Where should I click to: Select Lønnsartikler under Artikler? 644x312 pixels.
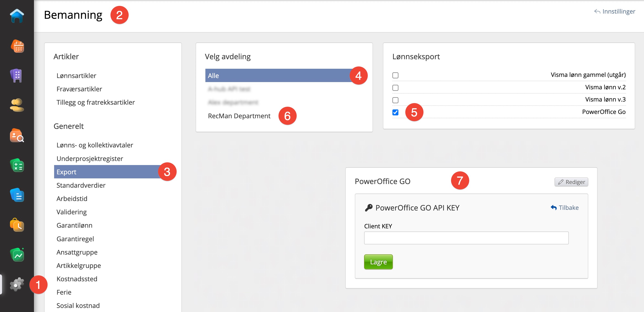tap(76, 76)
